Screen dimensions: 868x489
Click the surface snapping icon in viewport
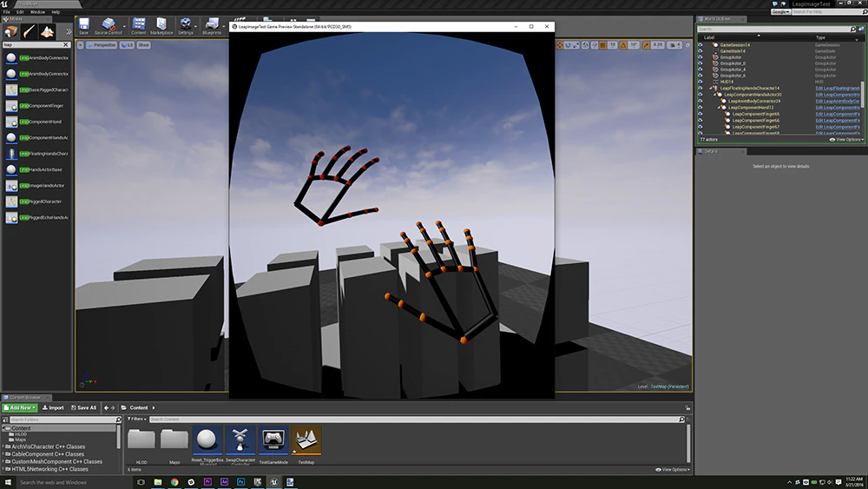(x=595, y=45)
